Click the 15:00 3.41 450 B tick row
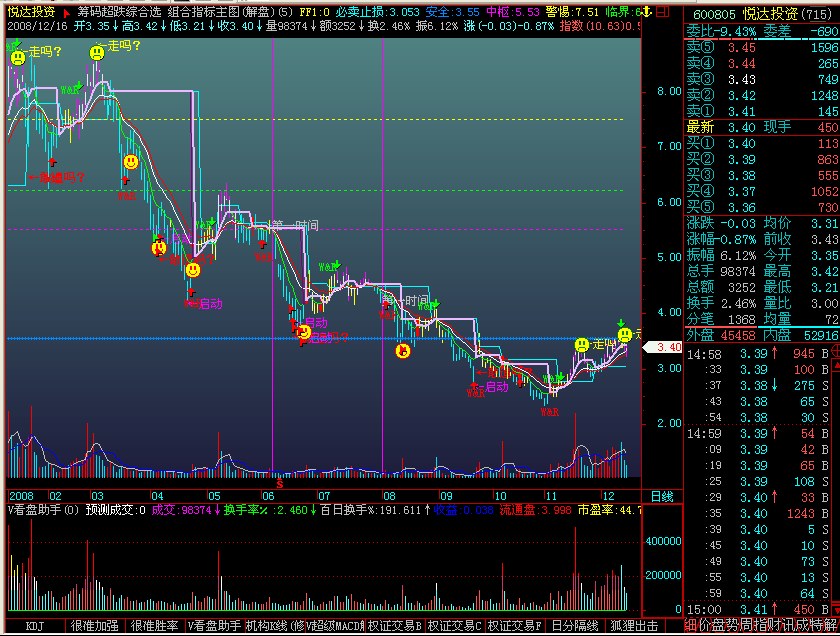Screen dimensions: 840x636 (x=758, y=609)
